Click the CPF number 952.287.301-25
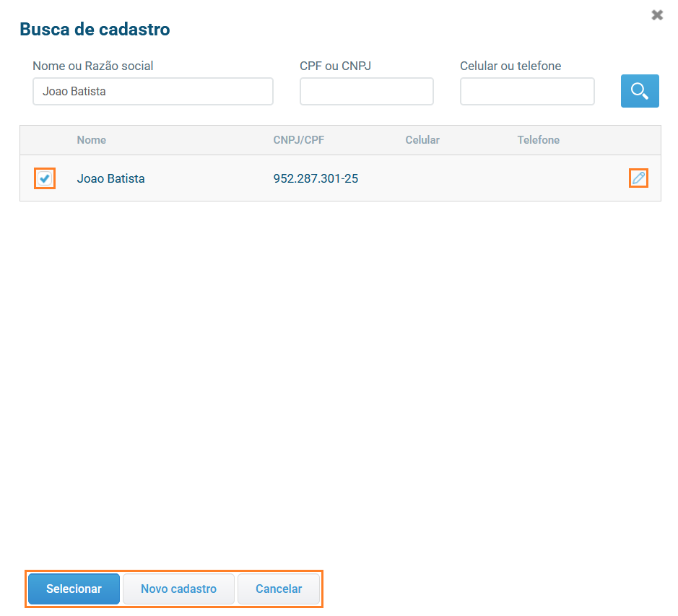Image resolution: width=678 pixels, height=616 pixels. (316, 178)
